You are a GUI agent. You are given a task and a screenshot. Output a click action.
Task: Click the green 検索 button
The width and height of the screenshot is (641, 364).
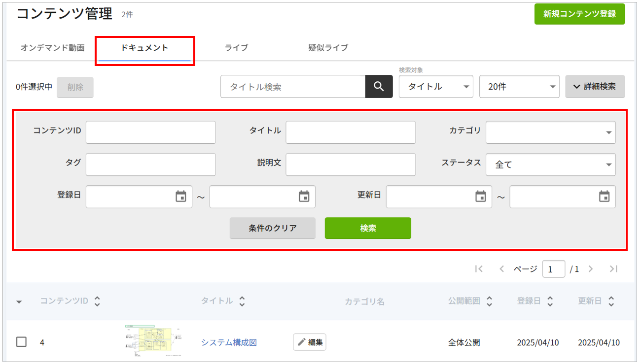368,229
